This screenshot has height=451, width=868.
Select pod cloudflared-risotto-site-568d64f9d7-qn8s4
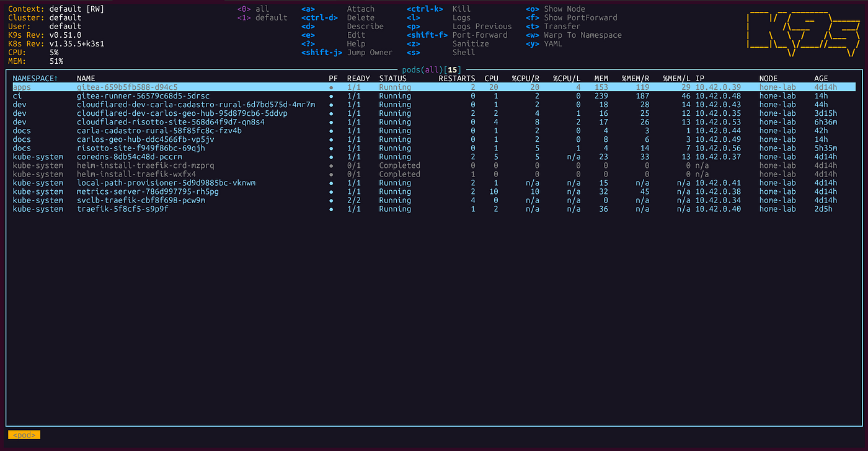click(x=434, y=122)
